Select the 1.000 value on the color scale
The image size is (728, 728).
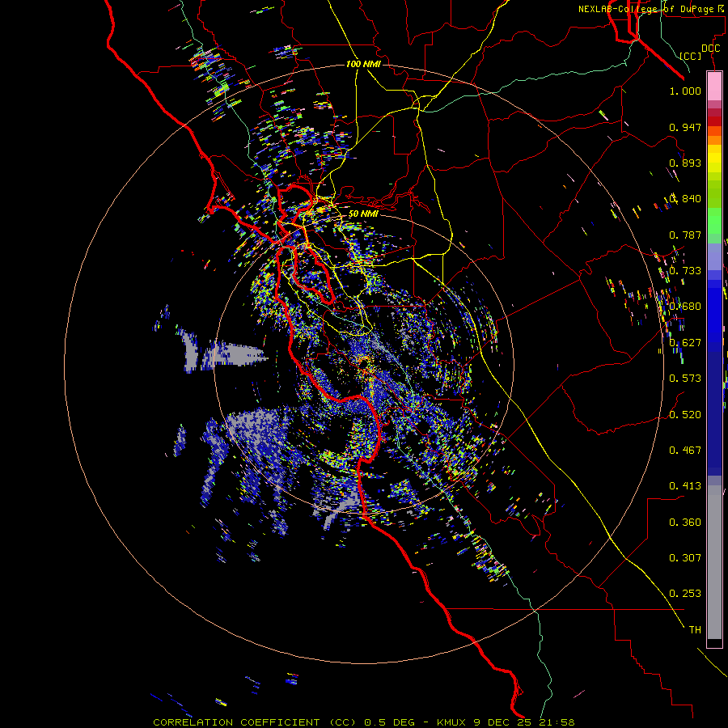point(685,91)
